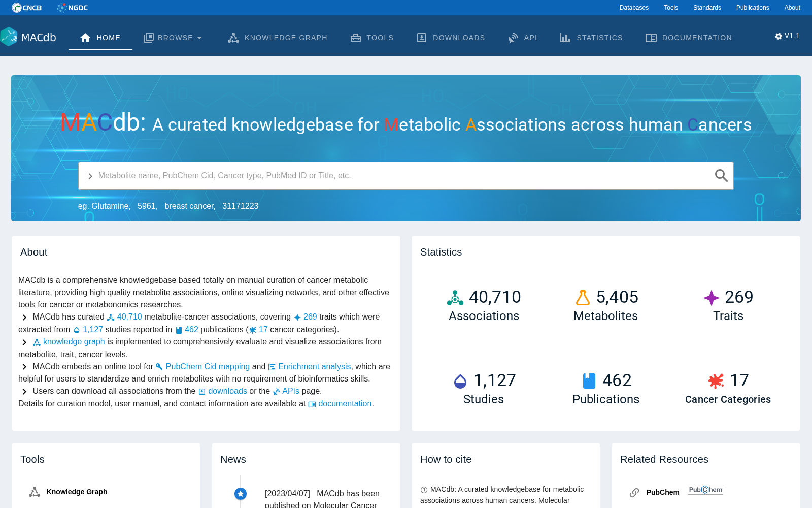Follow the Enrichment analysis link
The width and height of the screenshot is (812, 508).
pos(315,367)
